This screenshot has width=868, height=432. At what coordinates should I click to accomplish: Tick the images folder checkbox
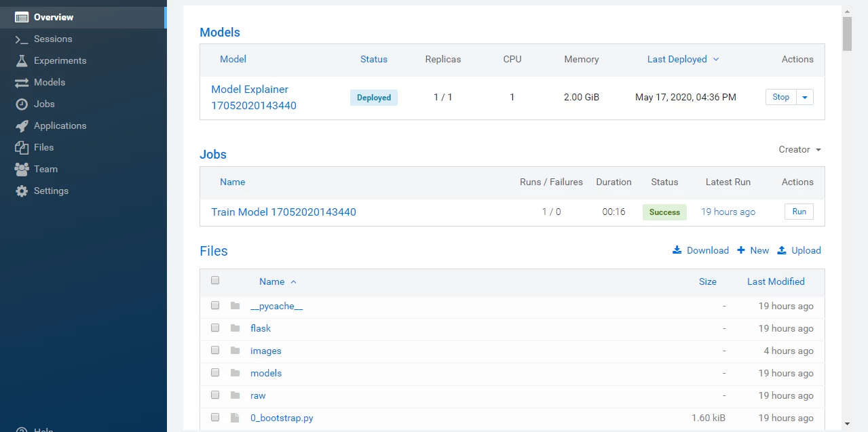coord(215,350)
